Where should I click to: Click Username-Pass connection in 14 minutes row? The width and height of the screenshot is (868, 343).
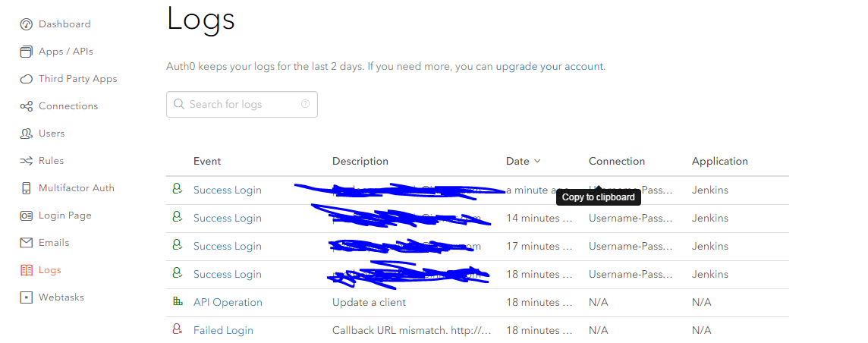click(631, 218)
